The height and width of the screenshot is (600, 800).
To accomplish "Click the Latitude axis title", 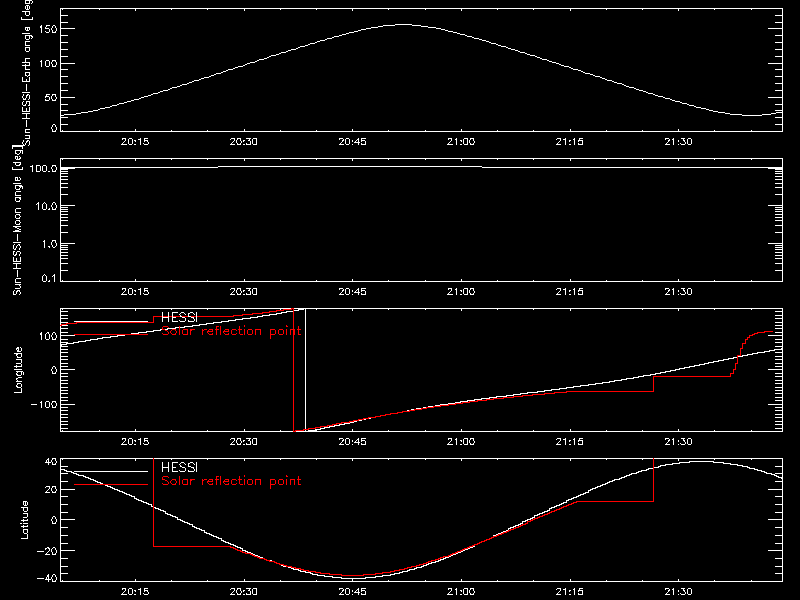I will (x=24, y=520).
